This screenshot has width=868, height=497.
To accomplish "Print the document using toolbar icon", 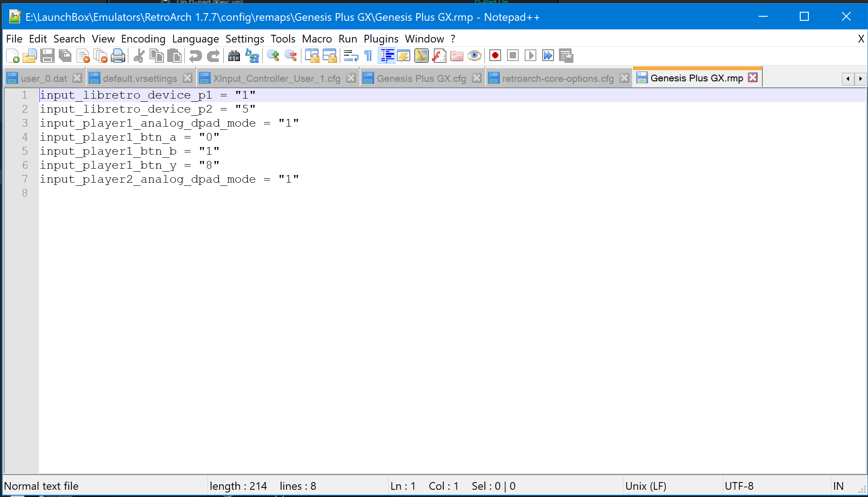I will (x=118, y=56).
